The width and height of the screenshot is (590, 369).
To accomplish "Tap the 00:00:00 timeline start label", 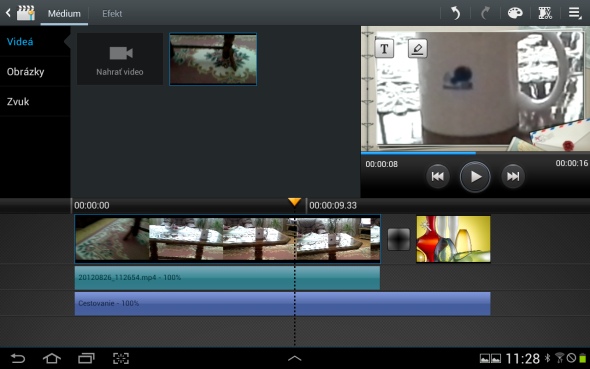I will tap(92, 205).
